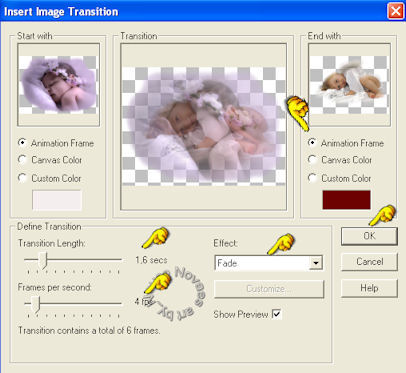406x373 pixels.
Task: Click 'Transition contains a total of 6 frames' text
Action: (89, 330)
